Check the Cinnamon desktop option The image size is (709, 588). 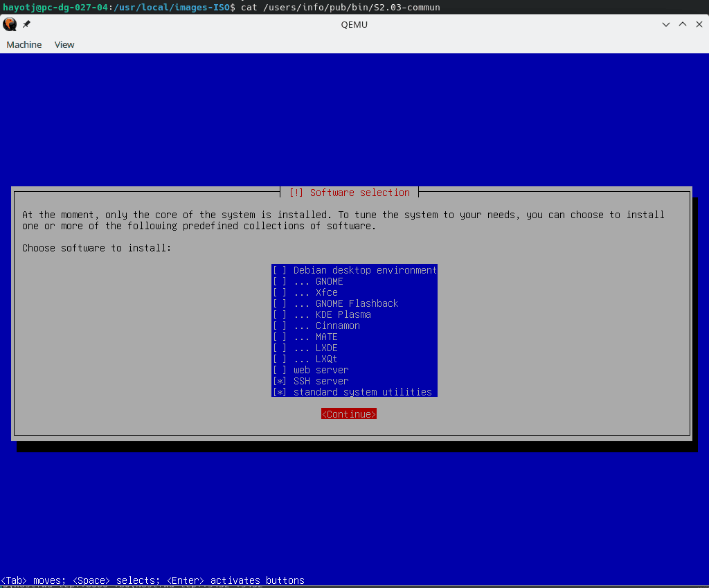(280, 326)
